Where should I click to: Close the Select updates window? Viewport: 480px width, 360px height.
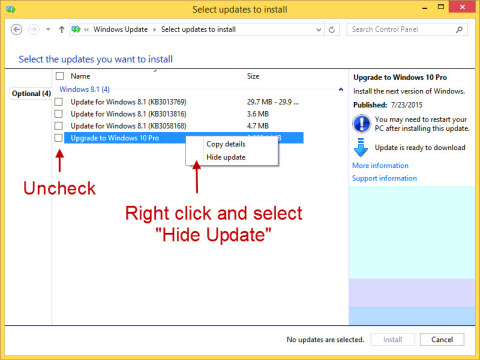(x=462, y=7)
